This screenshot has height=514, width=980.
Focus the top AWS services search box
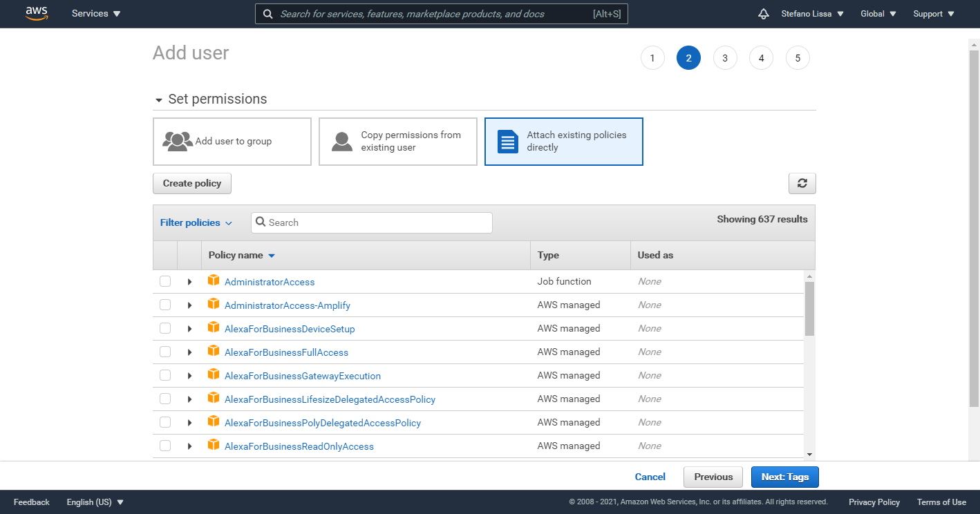442,14
